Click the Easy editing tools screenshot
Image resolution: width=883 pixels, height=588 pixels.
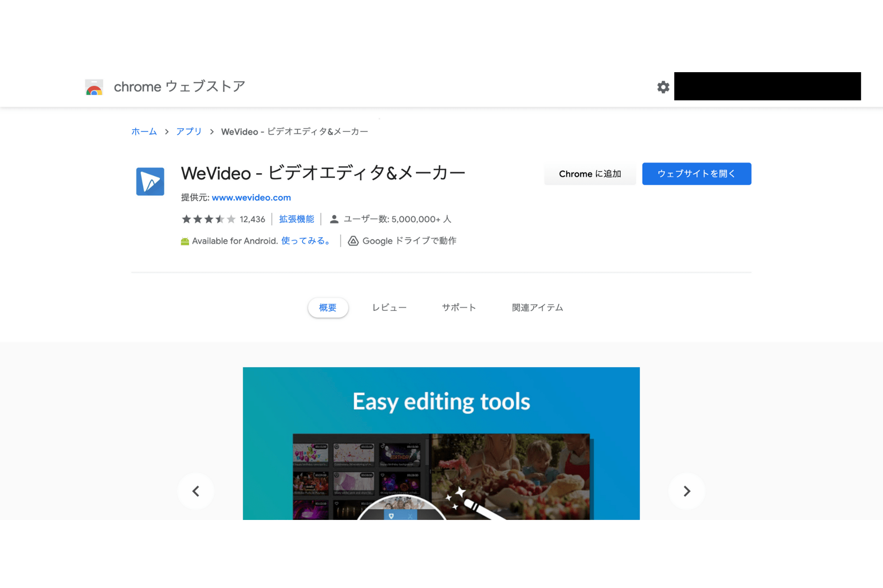pyautogui.click(x=441, y=443)
